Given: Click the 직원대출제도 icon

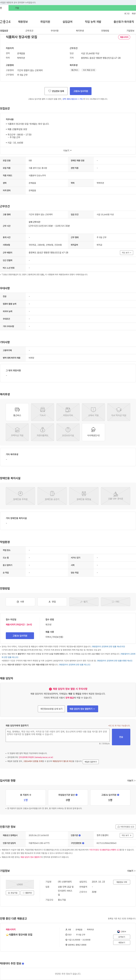Looking at the screenshot, I should (x=42, y=432).
